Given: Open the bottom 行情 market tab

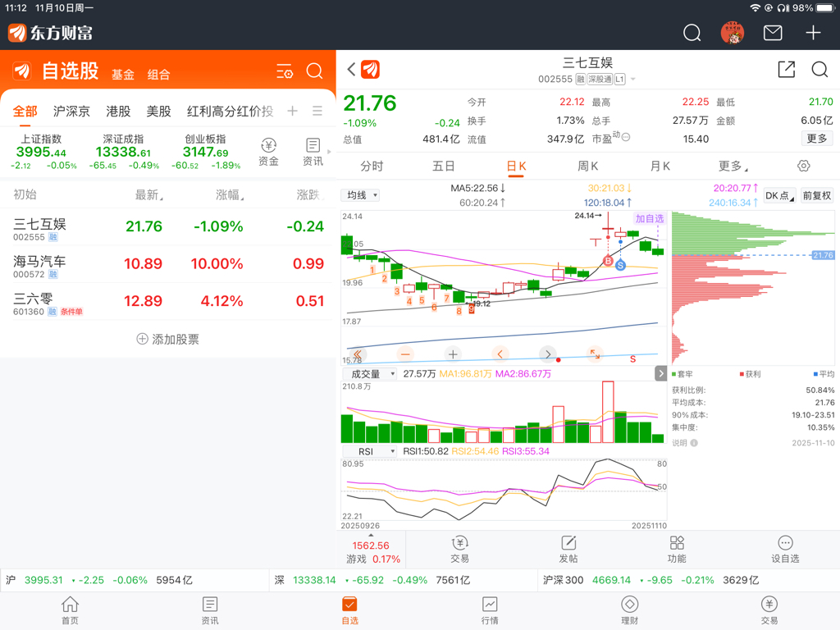Looking at the screenshot, I should coord(490,610).
